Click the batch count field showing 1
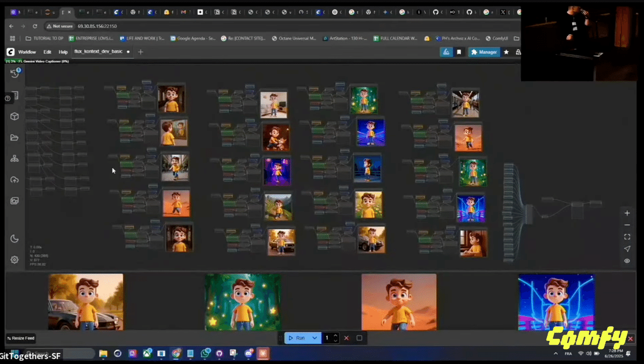 pyautogui.click(x=327, y=338)
